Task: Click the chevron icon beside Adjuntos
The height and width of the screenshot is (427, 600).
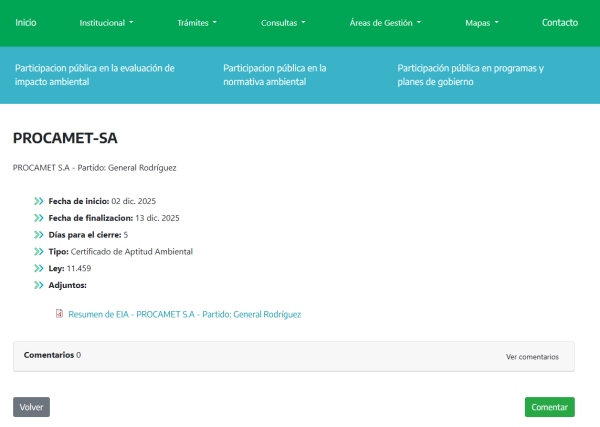Action: click(39, 286)
